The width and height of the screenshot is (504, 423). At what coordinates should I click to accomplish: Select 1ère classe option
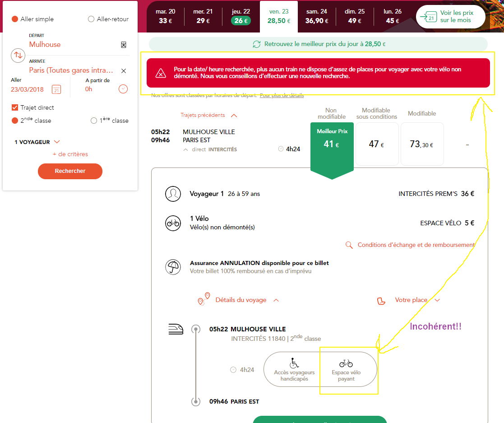click(94, 121)
